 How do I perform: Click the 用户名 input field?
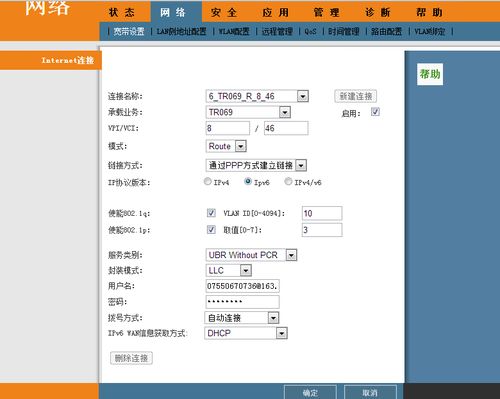pyautogui.click(x=243, y=286)
